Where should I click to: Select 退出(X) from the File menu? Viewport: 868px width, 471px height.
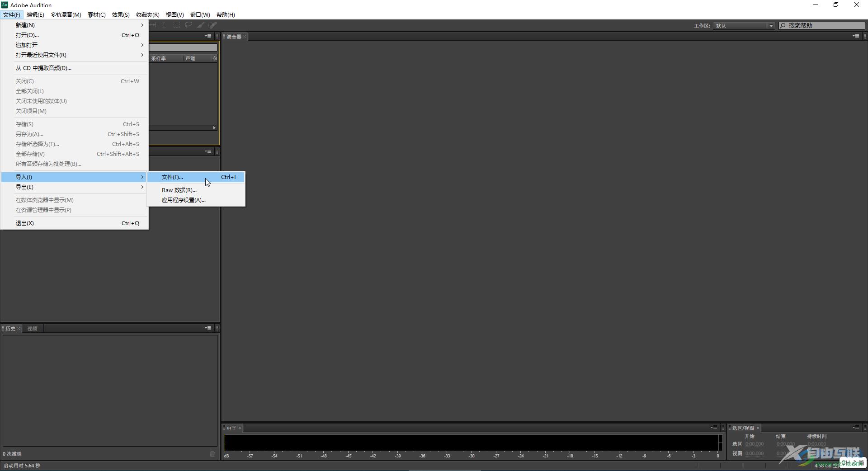point(74,223)
